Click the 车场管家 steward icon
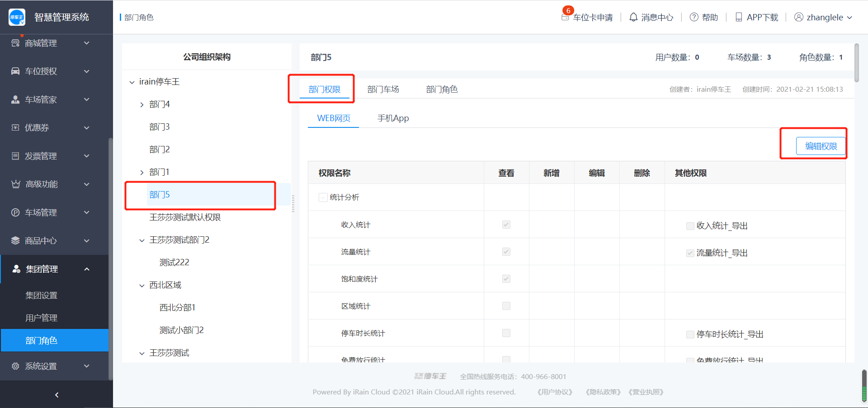Screen dimensions: 868x408 (x=15, y=99)
